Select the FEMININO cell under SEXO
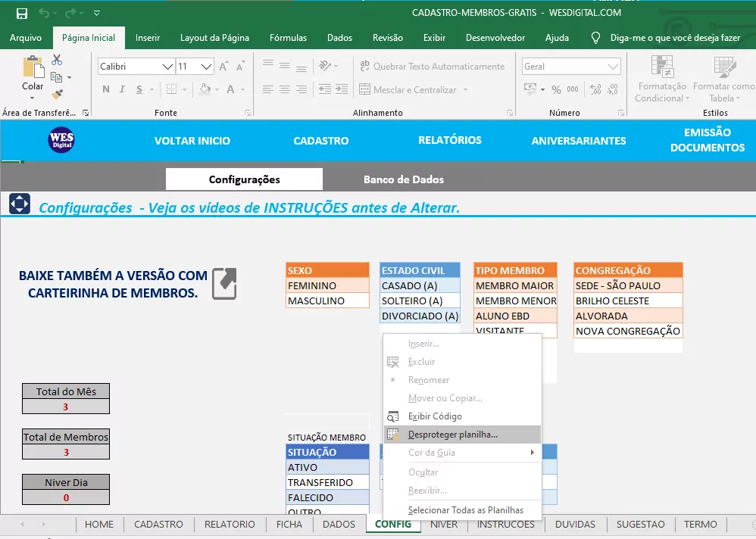This screenshot has height=539, width=756. 327,285
